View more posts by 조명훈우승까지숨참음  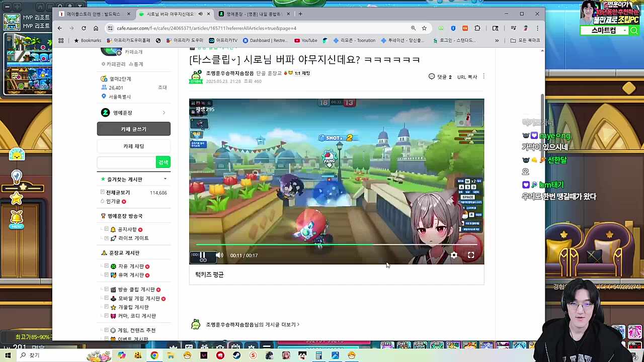[x=253, y=325]
